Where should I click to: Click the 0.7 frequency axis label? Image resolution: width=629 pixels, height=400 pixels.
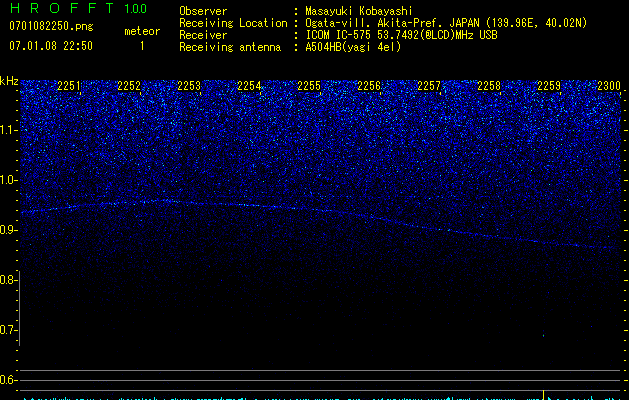pyautogui.click(x=9, y=330)
